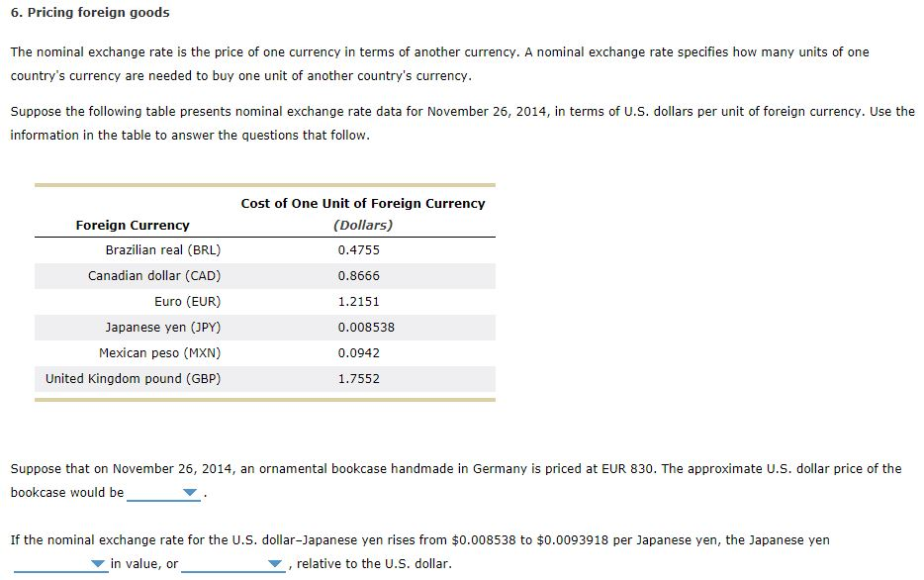The width and height of the screenshot is (924, 580).
Task: Select the Brazilian real (BRL) row label
Action: (162, 250)
